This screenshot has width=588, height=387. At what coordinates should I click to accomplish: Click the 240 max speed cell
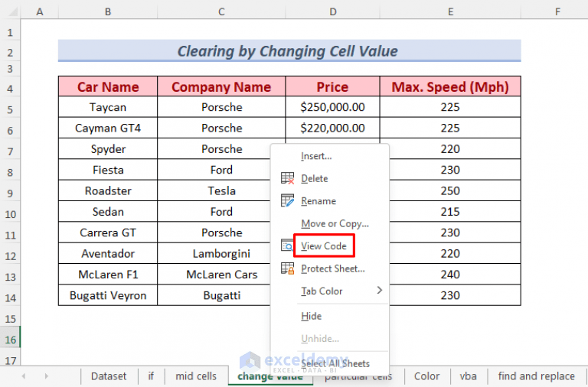tap(450, 275)
